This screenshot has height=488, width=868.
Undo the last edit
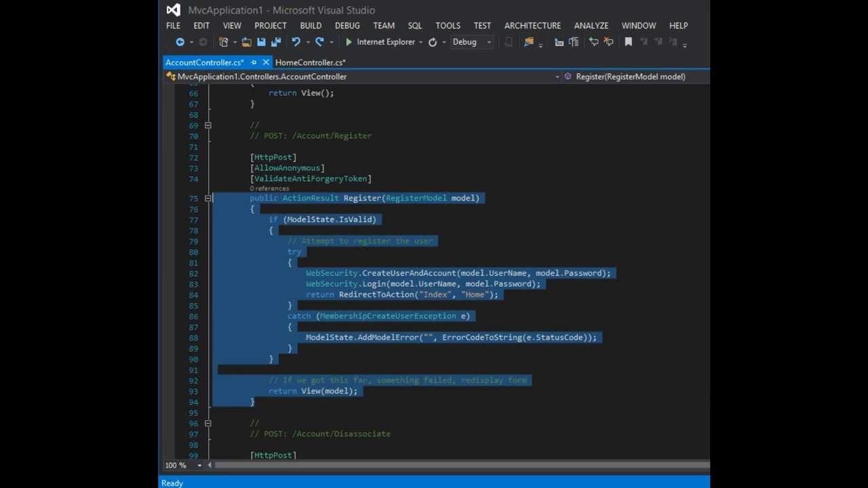point(296,42)
